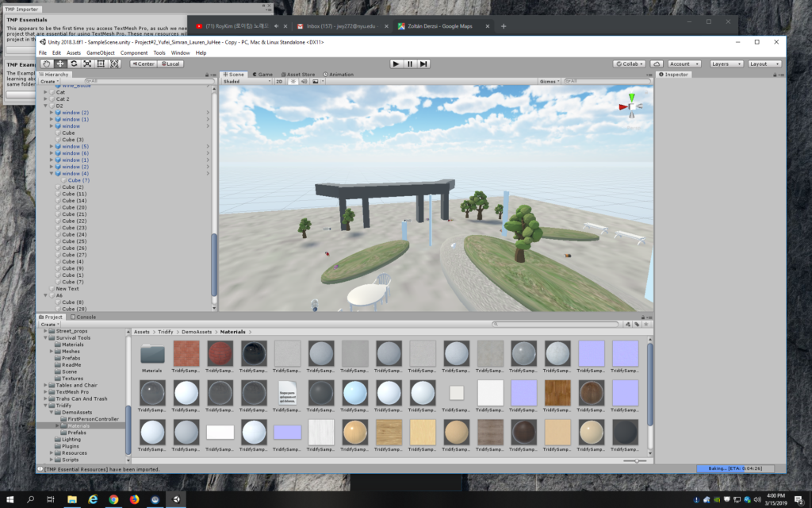812x508 pixels.
Task: Switch to the Console tab
Action: coord(83,317)
